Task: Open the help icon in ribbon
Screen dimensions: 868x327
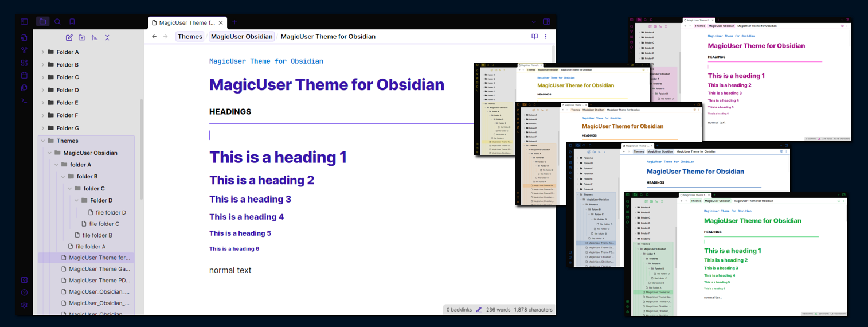Action: 24,293
